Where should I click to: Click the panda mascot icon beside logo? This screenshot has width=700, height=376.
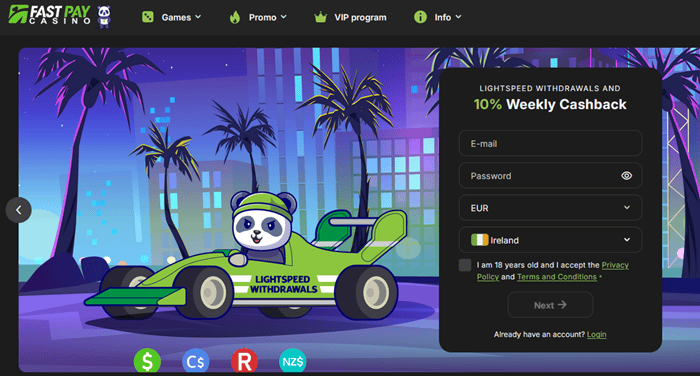click(x=104, y=17)
